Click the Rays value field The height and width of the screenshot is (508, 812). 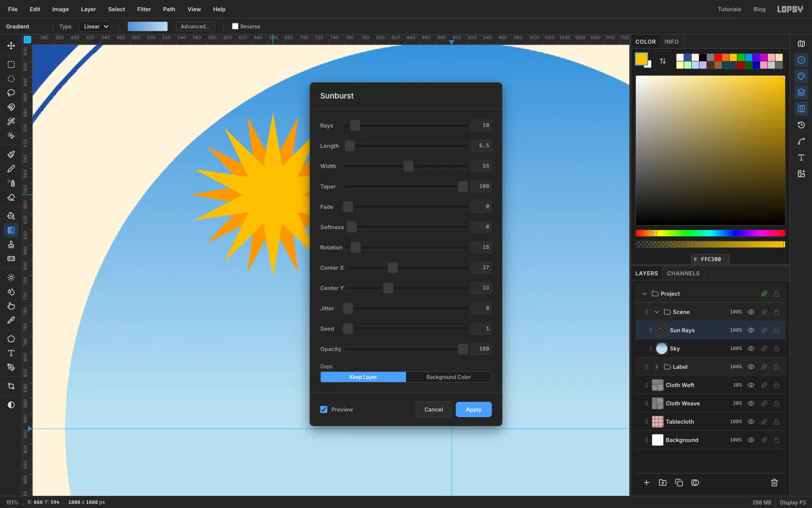(481, 125)
